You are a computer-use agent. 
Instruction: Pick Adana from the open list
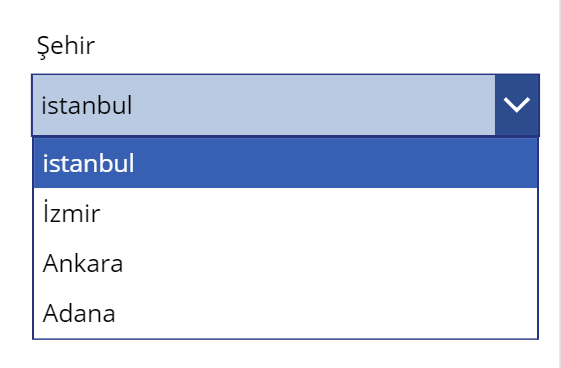pos(285,313)
